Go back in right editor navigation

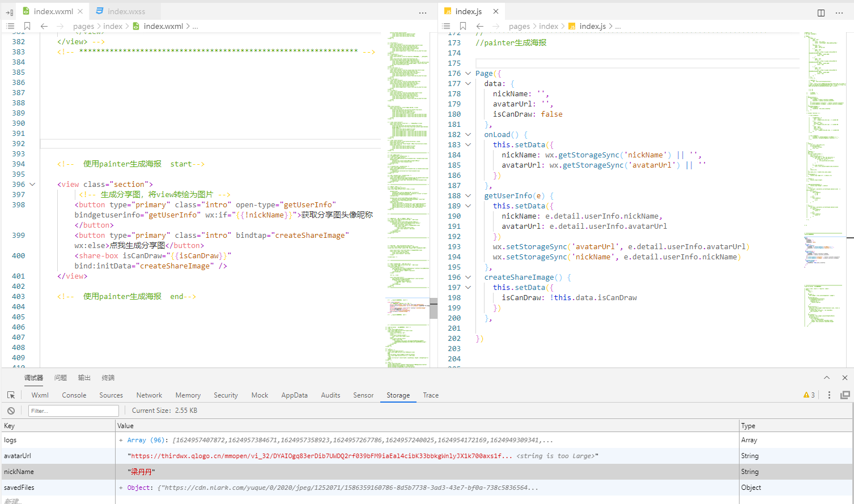pyautogui.click(x=480, y=26)
